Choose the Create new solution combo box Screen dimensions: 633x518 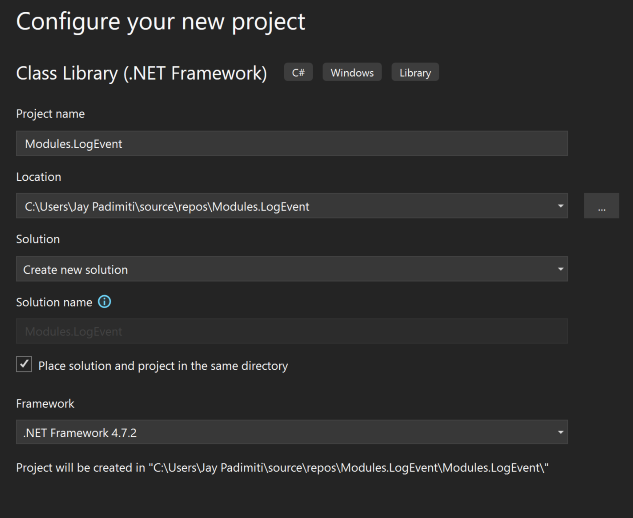292,269
